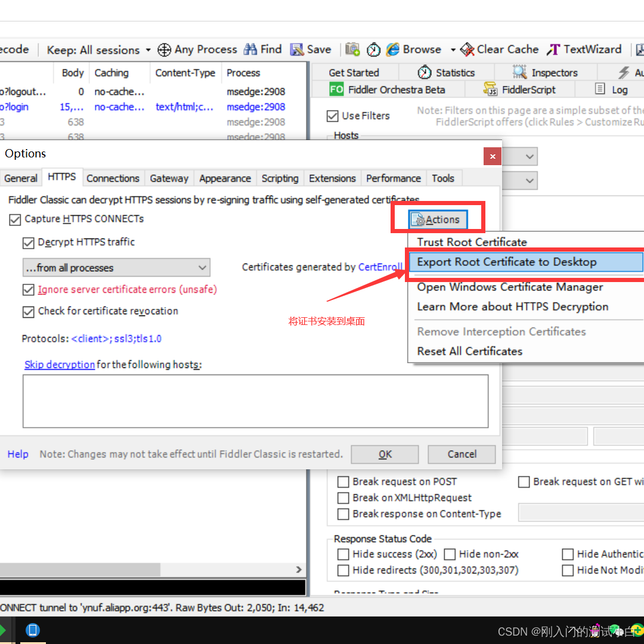This screenshot has width=644, height=644.
Task: Click the Protocols client;ssl3;tls1.0 link
Action: pyautogui.click(x=116, y=339)
